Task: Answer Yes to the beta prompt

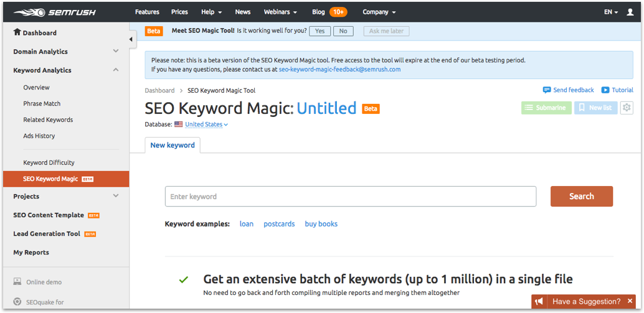Action: [320, 31]
